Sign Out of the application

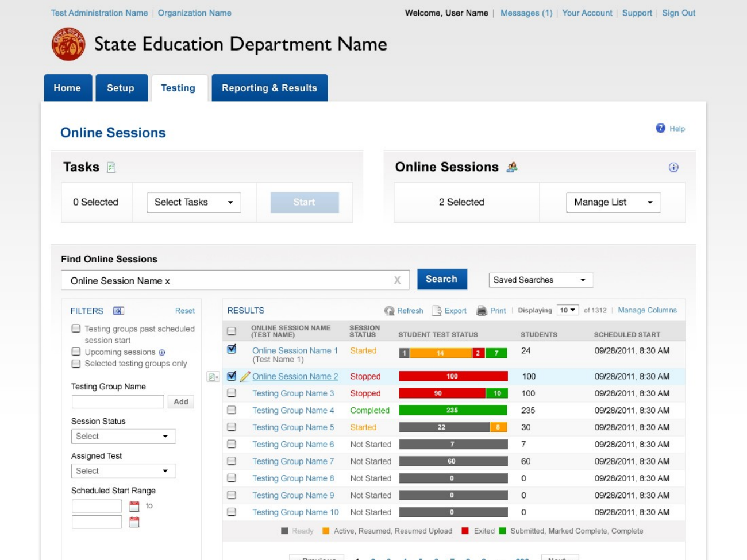tap(679, 13)
